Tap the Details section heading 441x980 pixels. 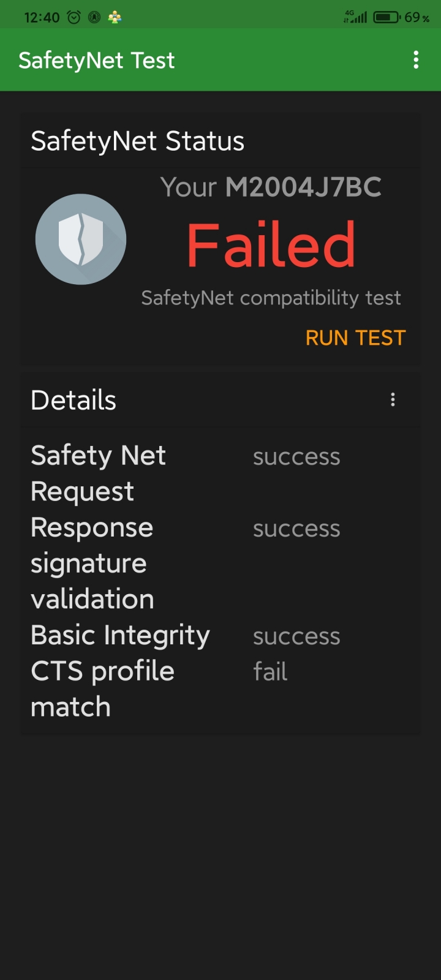pos(73,400)
